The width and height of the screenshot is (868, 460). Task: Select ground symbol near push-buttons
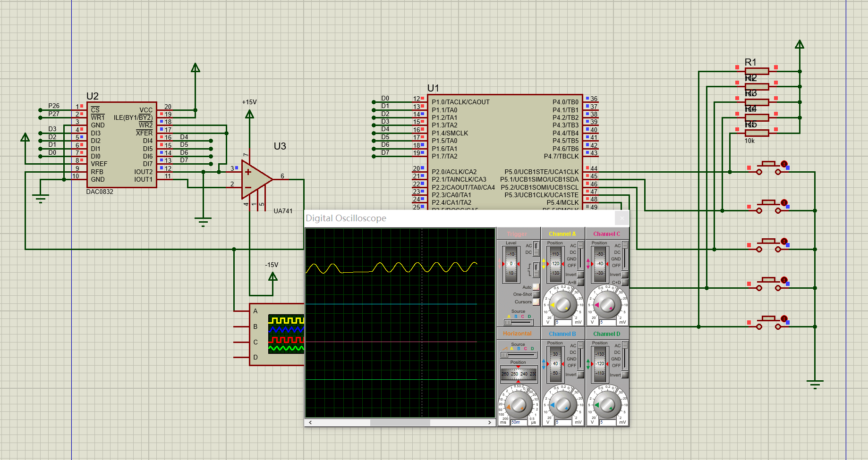(x=815, y=384)
